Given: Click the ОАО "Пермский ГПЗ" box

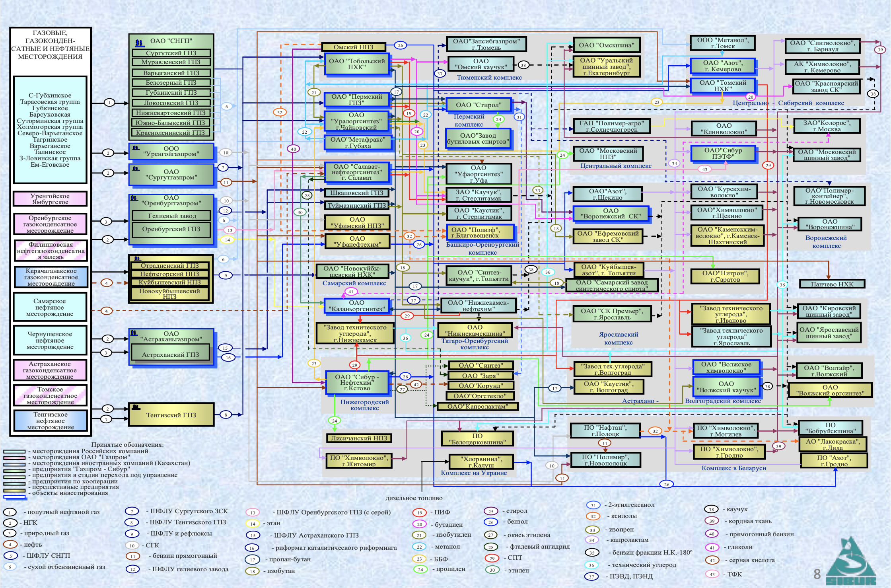Looking at the screenshot, I should point(357,100).
